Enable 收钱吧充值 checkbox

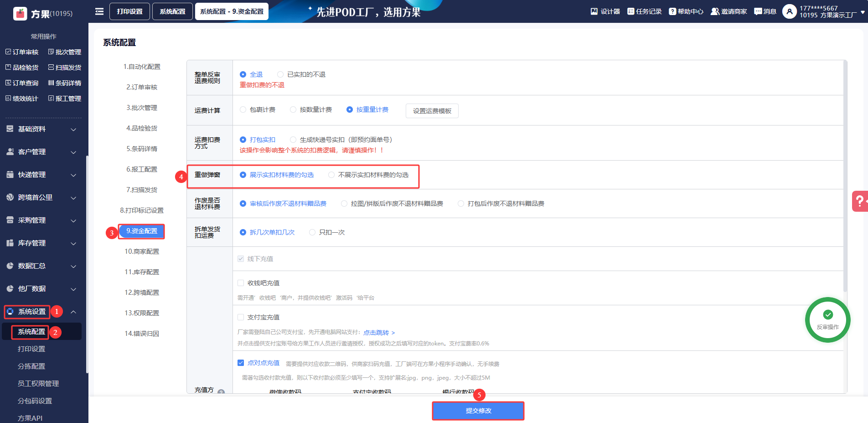coord(241,283)
